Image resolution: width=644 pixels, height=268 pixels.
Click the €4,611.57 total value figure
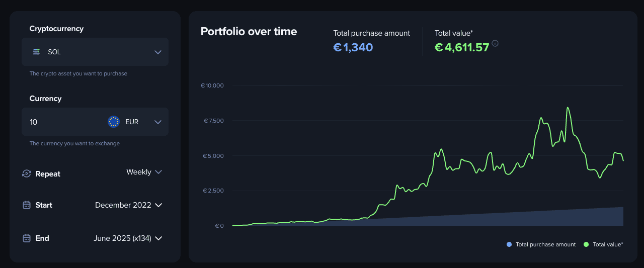(x=462, y=48)
